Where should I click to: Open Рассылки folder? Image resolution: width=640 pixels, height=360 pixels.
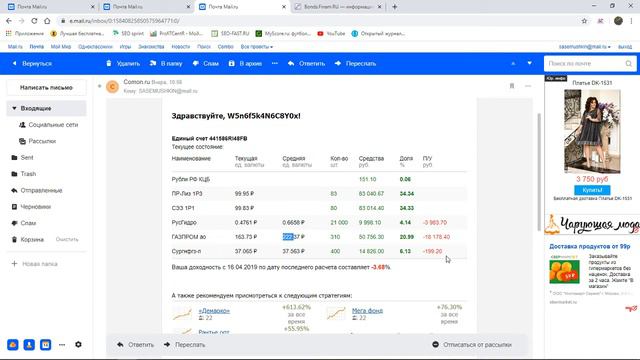point(38,141)
